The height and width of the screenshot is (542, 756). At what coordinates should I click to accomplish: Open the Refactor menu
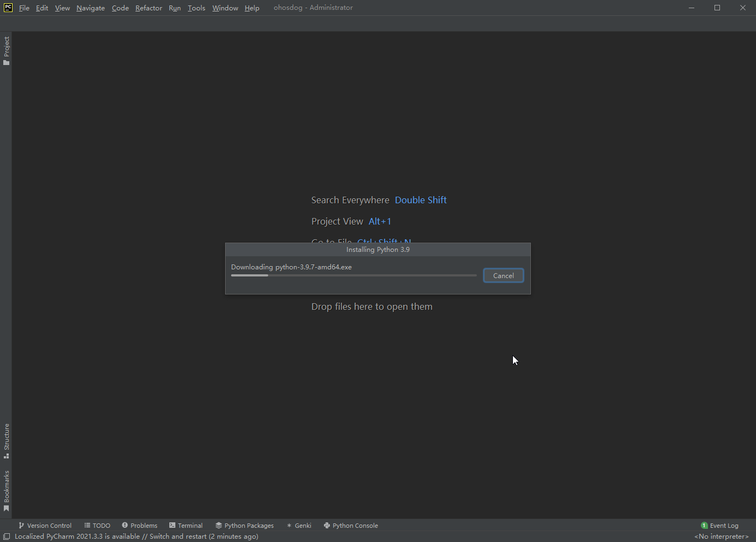149,8
